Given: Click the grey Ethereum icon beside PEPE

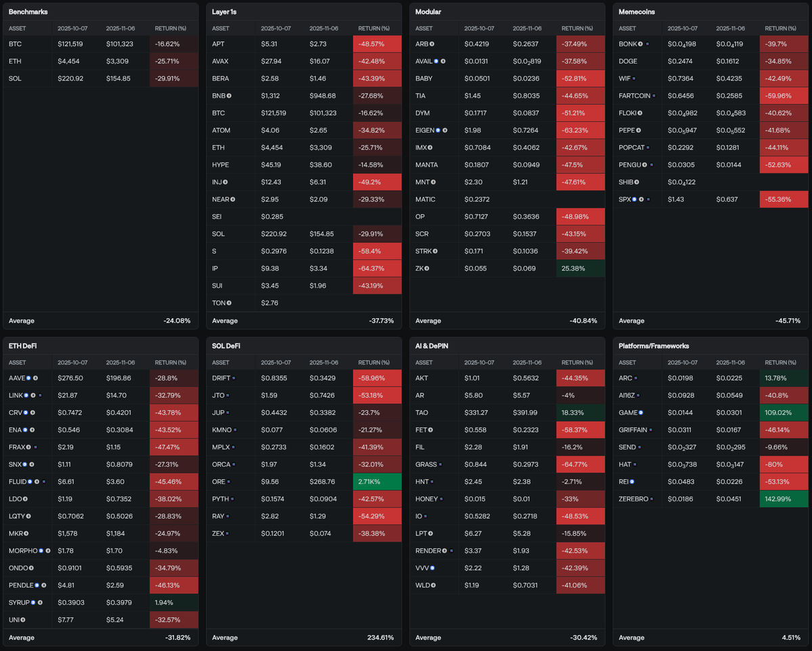Looking at the screenshot, I should [x=637, y=130].
